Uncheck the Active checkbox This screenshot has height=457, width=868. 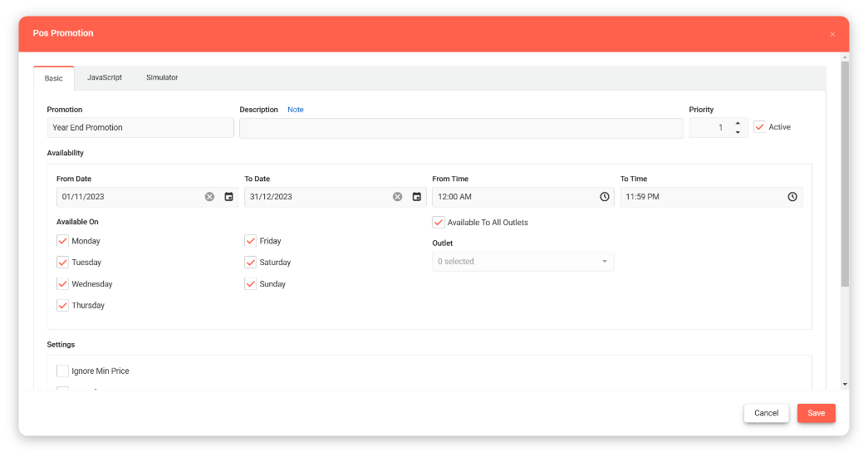759,127
